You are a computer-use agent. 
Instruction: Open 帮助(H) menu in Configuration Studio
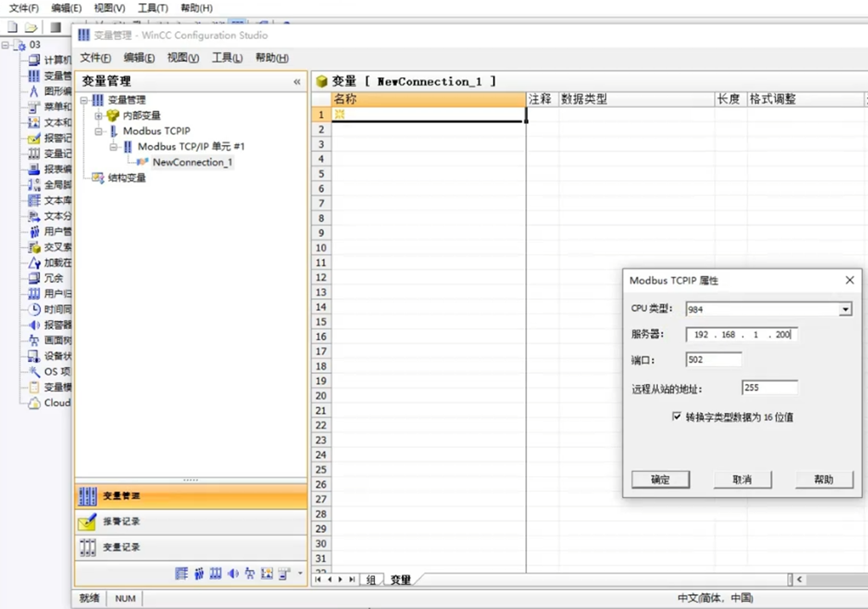point(272,58)
